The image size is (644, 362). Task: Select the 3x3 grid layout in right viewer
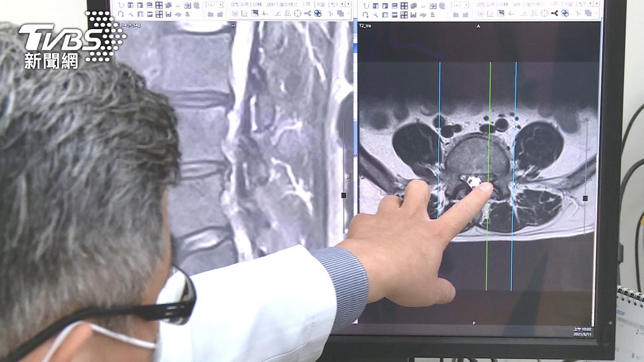pyautogui.click(x=404, y=15)
